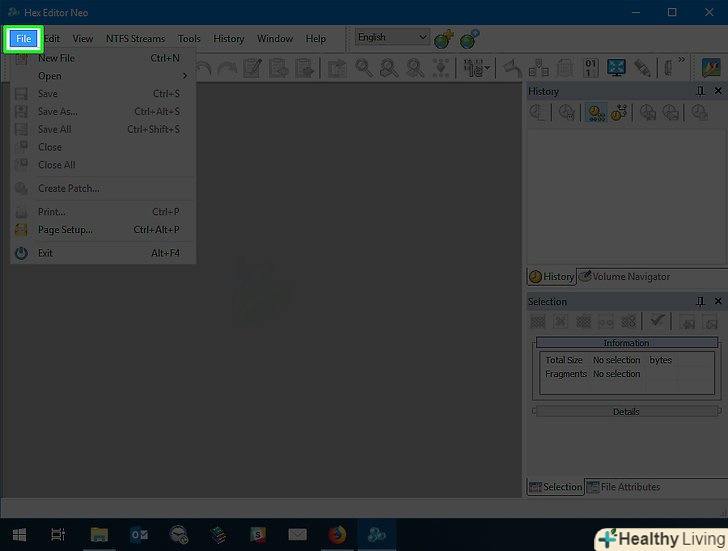
Task: Click the notepad with pencil toolbar icon
Action: click(253, 68)
